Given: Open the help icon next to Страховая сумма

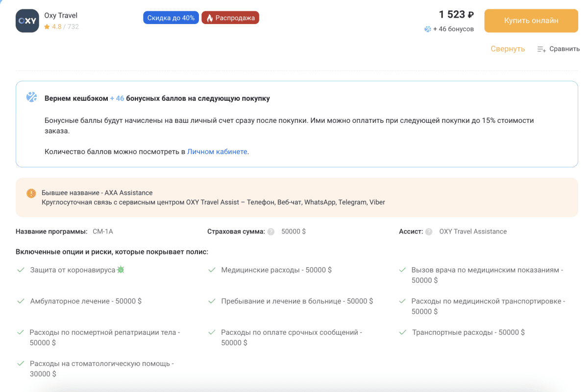Looking at the screenshot, I should tap(271, 232).
